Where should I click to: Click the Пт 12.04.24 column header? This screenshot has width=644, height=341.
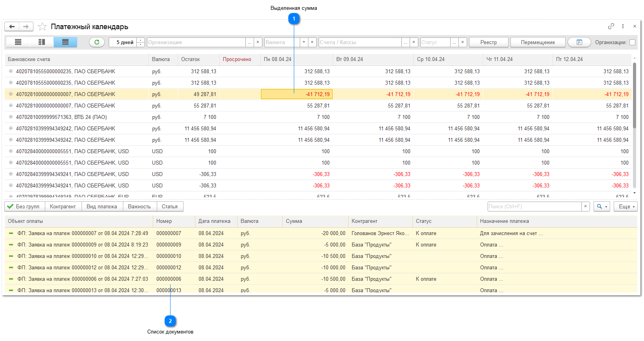click(592, 59)
